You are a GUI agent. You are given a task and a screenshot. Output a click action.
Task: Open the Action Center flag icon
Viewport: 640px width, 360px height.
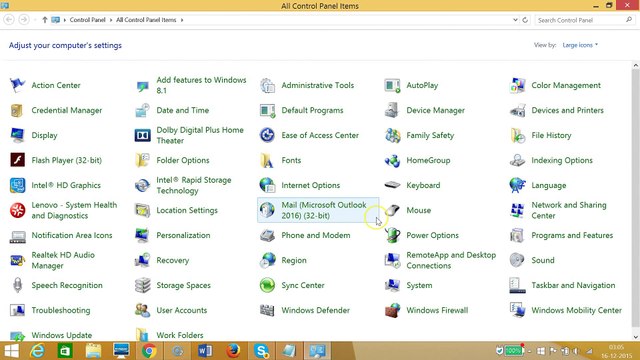pos(17,85)
